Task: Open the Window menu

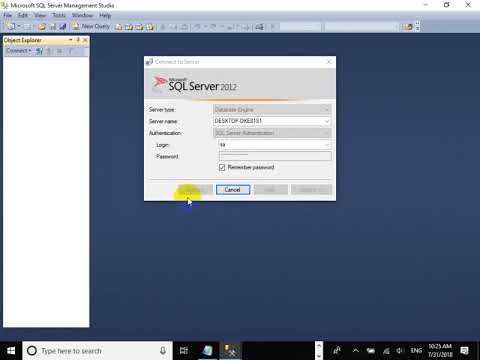Action: click(x=82, y=15)
